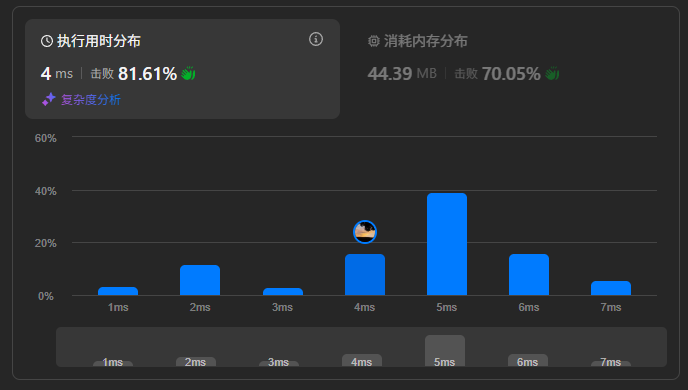688x390 pixels.
Task: Click the 6ms handle in the range overview
Action: click(528, 360)
